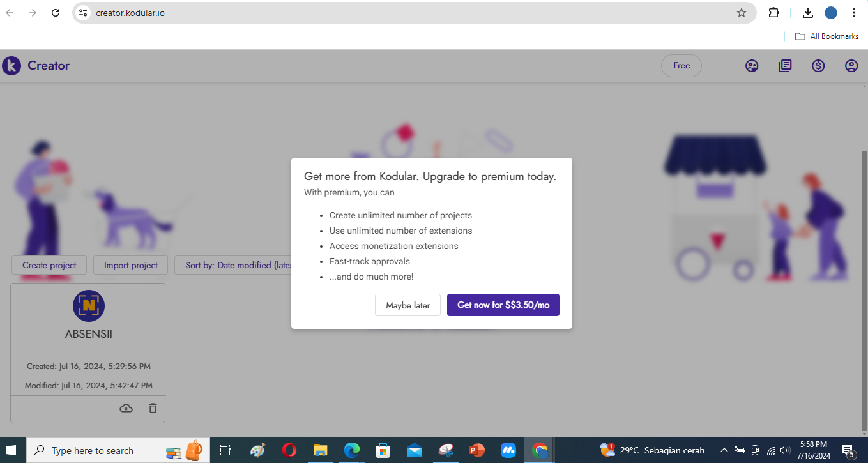Bookmark this page with the star icon

742,13
